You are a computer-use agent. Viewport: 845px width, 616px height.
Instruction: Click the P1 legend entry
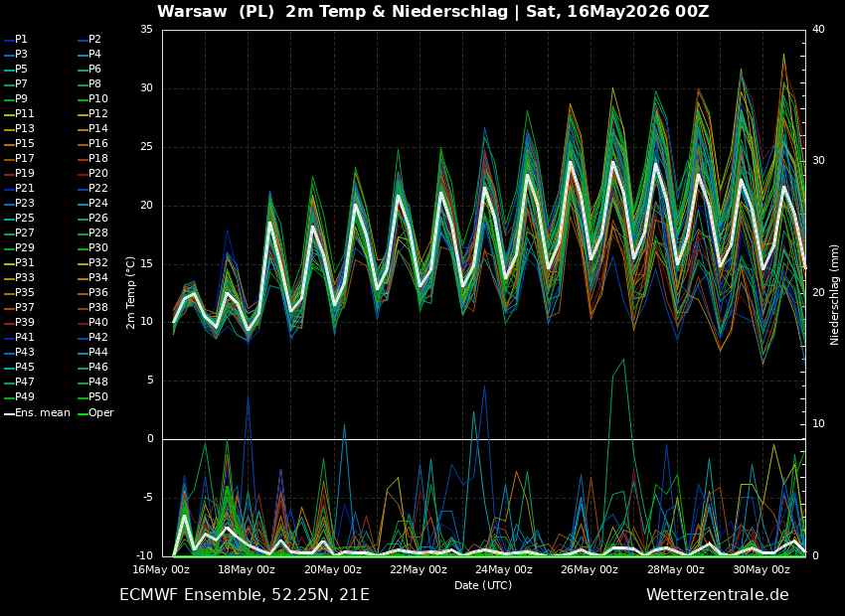tap(16, 40)
